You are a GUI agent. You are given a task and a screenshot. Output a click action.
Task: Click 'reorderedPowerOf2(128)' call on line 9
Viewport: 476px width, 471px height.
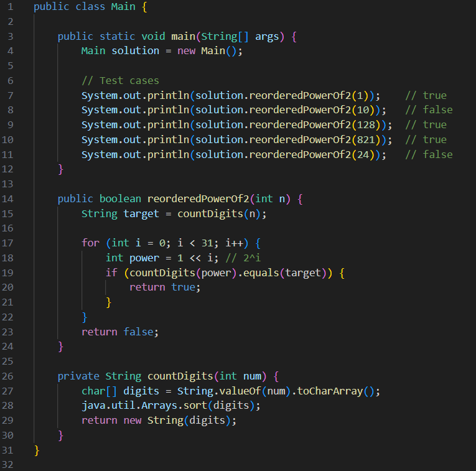coord(314,124)
